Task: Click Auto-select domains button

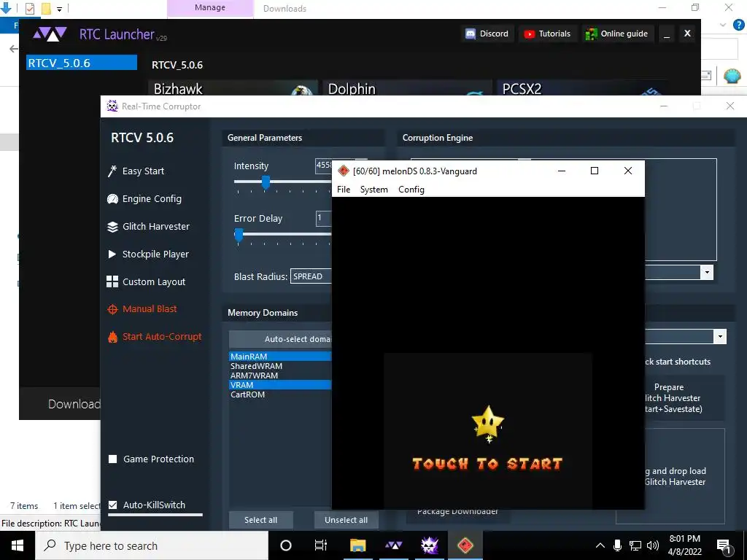Action: click(x=281, y=339)
